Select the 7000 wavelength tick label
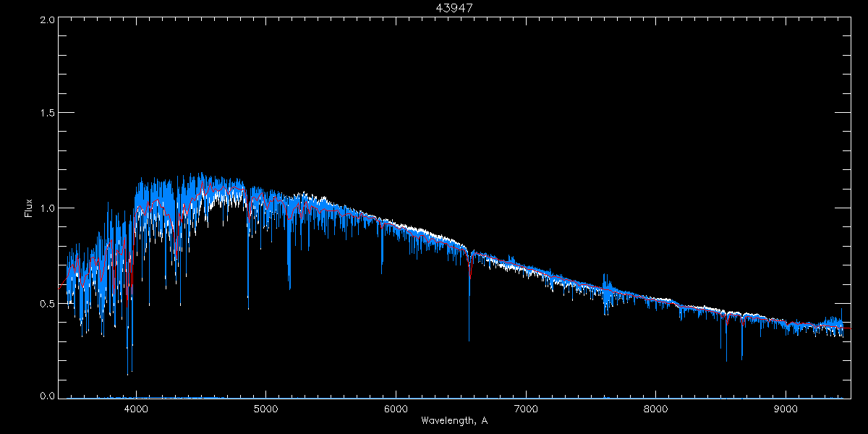Screen dimensions: 868x434 [x=526, y=408]
